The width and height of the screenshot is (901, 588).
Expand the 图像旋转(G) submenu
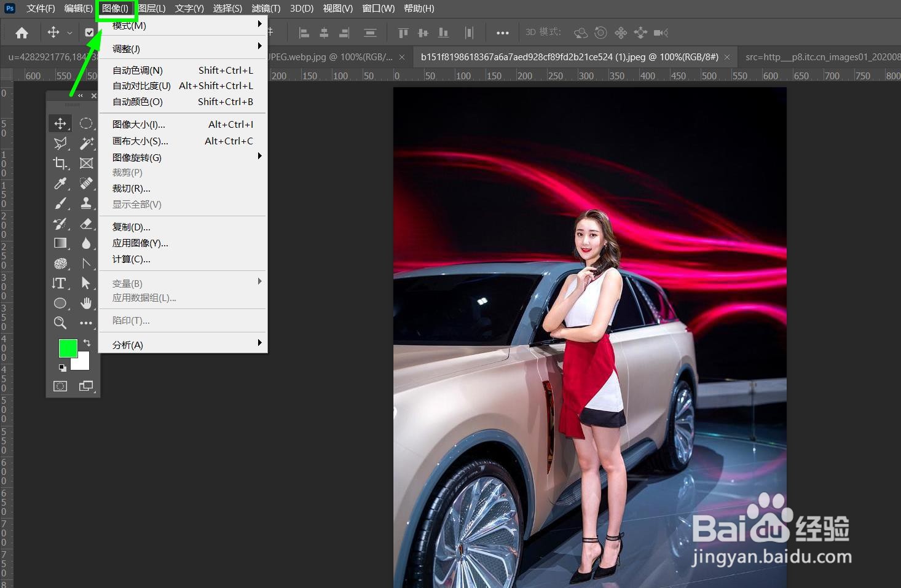pos(183,157)
